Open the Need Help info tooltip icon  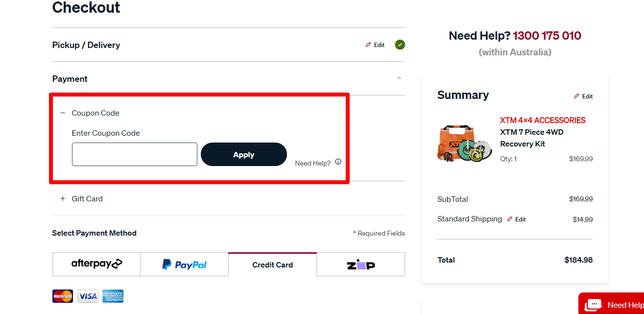pos(338,162)
